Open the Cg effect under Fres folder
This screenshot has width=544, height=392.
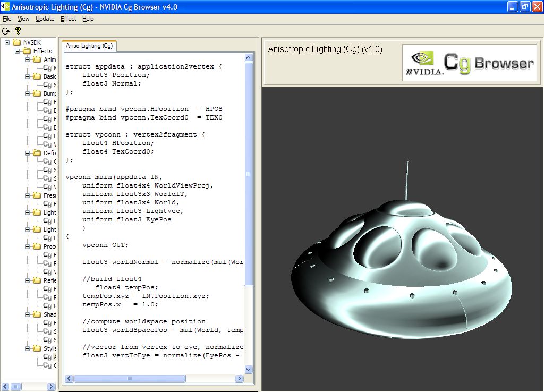(x=49, y=204)
